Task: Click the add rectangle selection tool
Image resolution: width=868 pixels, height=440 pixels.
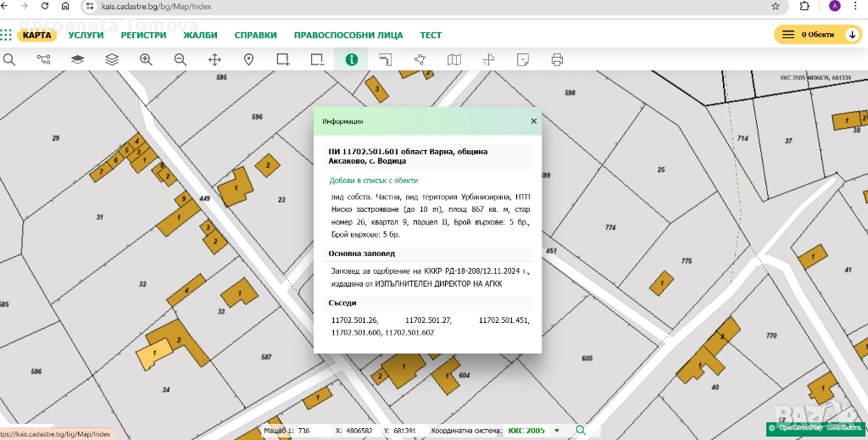Action: [283, 59]
